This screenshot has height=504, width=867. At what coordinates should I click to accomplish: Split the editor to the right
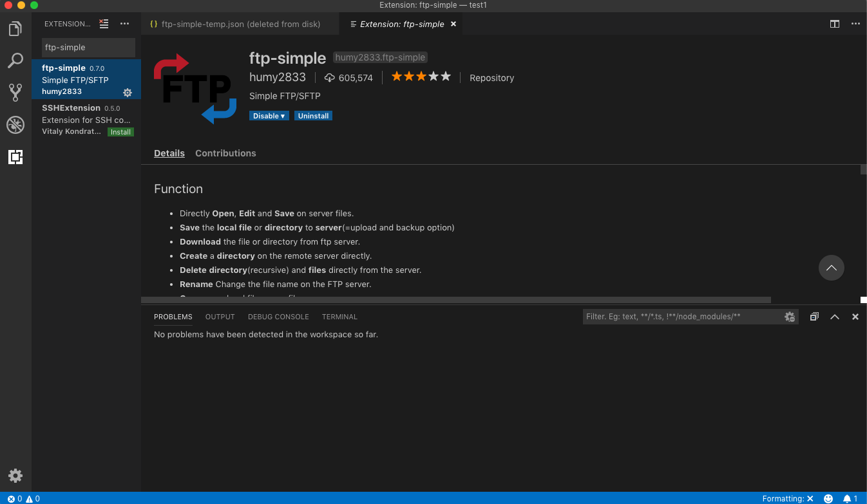click(835, 24)
